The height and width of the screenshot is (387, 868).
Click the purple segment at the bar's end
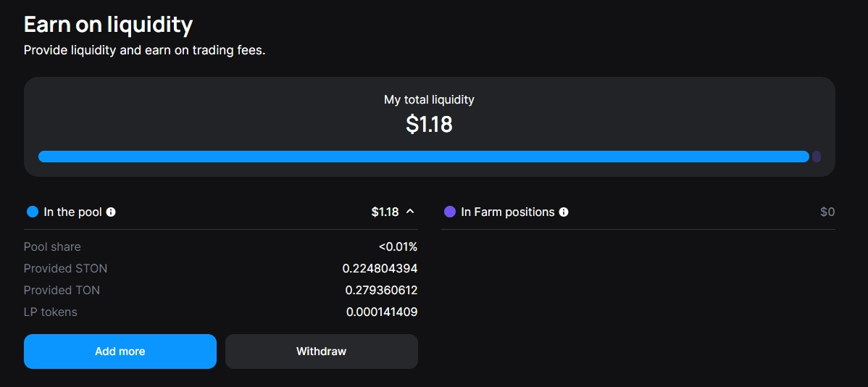(x=817, y=157)
